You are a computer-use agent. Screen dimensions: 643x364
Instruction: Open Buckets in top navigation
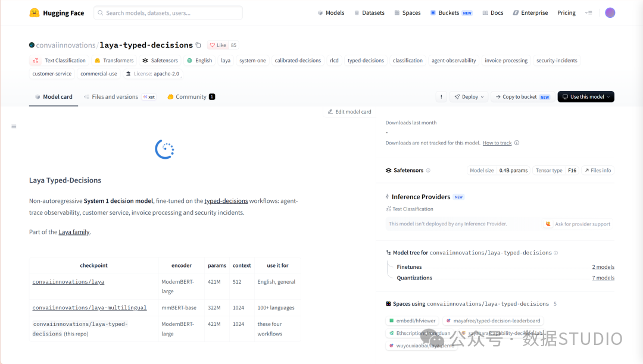click(451, 12)
